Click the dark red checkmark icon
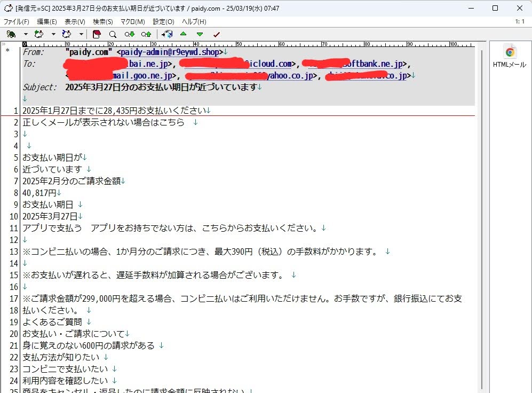 [216, 34]
